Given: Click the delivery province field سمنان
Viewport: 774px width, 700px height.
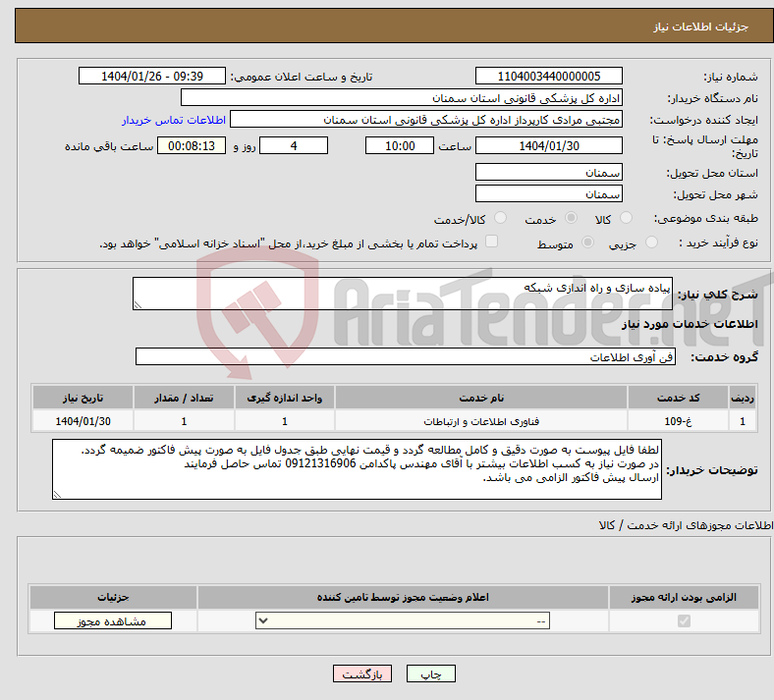Looking at the screenshot, I should (548, 172).
